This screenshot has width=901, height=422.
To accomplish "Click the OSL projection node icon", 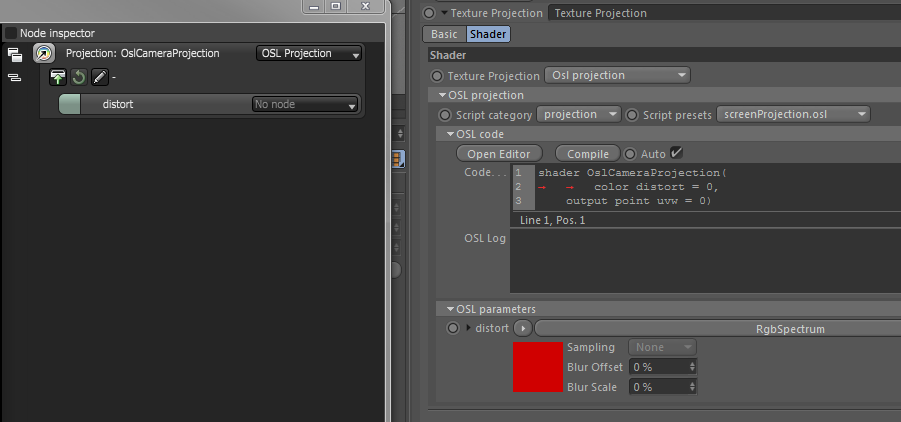I will pyautogui.click(x=43, y=53).
